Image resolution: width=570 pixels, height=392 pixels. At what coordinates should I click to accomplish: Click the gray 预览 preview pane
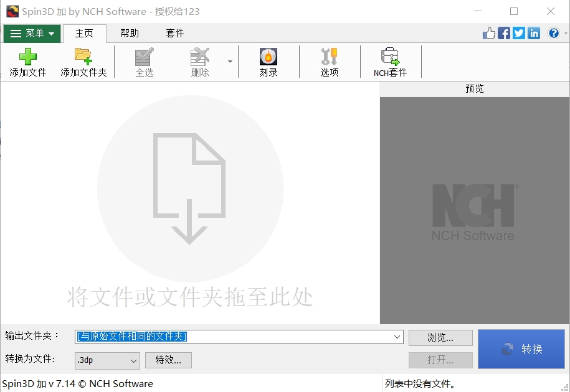pos(475,210)
